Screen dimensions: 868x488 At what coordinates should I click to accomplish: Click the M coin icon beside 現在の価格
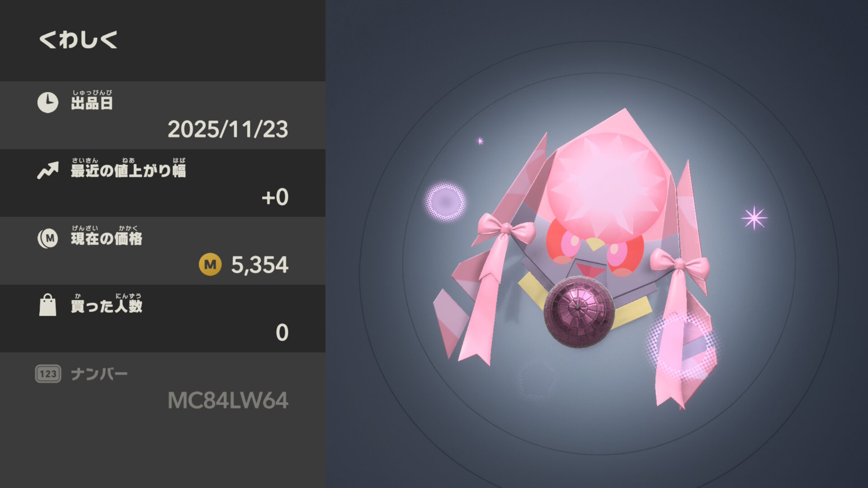tap(47, 238)
